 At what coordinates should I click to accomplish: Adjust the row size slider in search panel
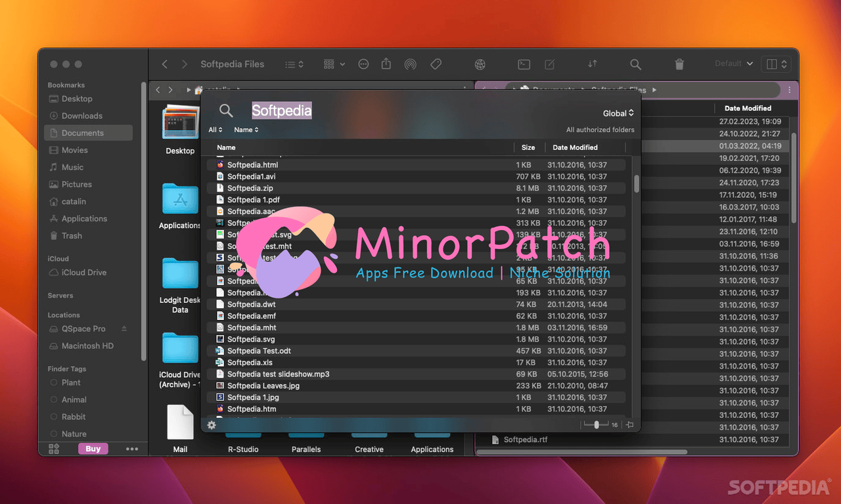[596, 425]
